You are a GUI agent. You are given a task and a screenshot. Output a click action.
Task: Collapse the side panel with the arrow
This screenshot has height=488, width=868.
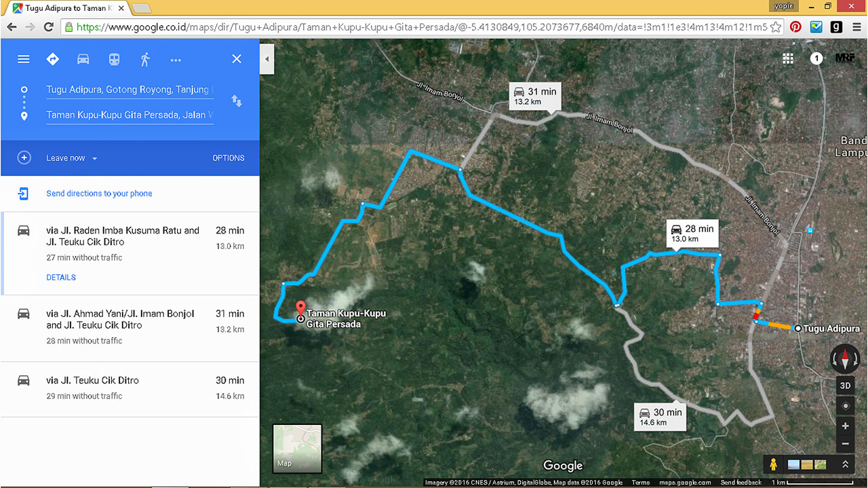click(267, 59)
